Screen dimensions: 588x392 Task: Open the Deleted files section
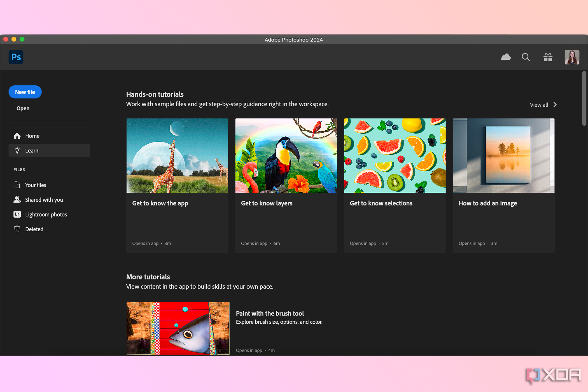[x=49, y=229]
